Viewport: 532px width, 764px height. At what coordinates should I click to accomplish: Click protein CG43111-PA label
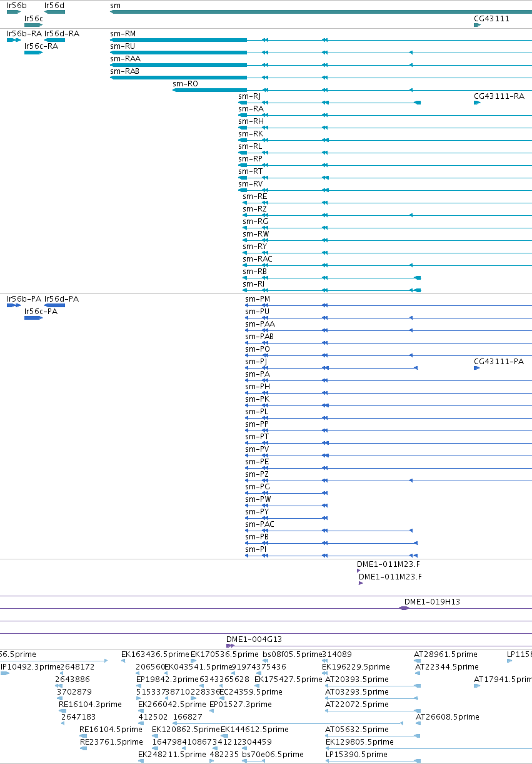click(x=499, y=361)
